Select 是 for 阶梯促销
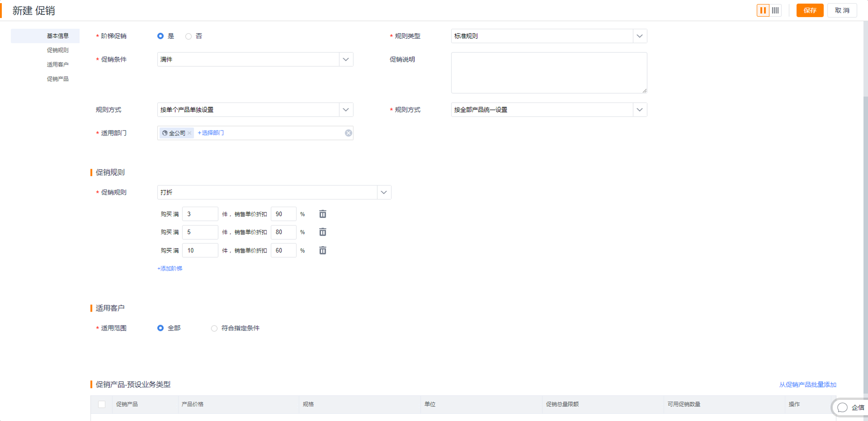 tap(160, 36)
